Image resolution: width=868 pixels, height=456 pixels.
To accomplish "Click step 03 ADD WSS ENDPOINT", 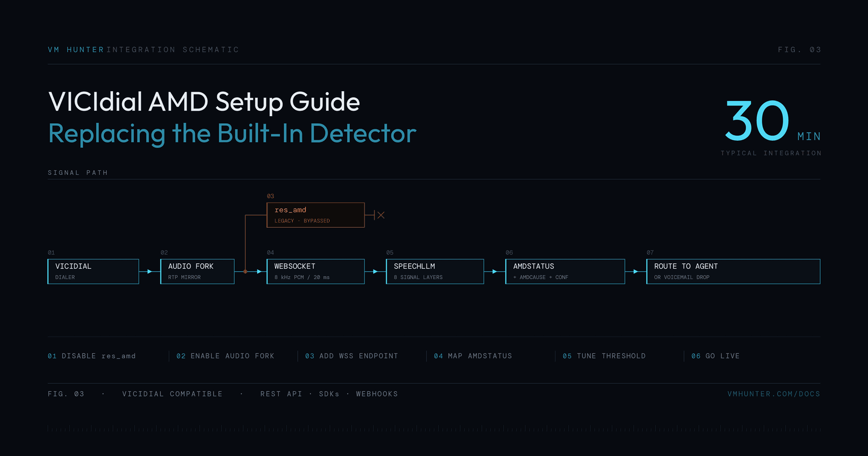I will click(x=352, y=356).
